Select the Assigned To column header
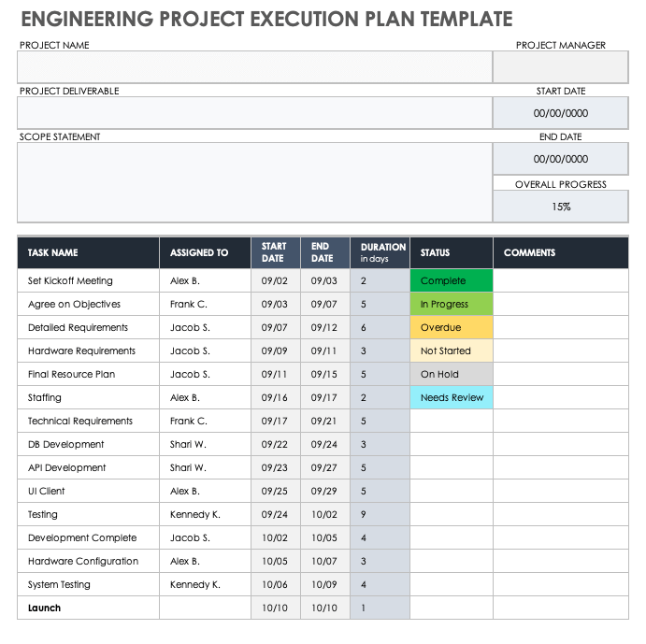646x644 pixels. (x=205, y=252)
